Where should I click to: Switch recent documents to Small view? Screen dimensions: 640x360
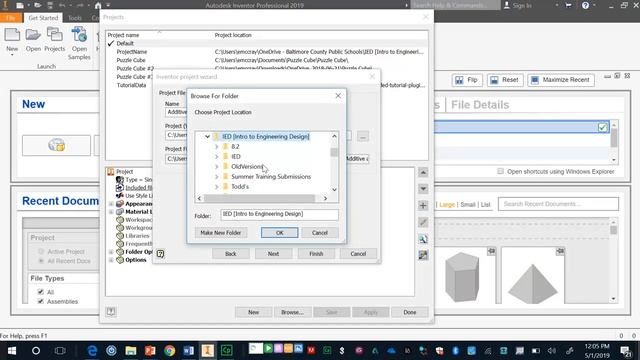click(468, 204)
